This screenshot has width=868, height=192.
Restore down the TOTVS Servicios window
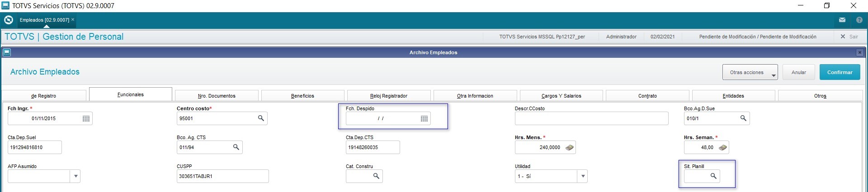[x=827, y=5]
